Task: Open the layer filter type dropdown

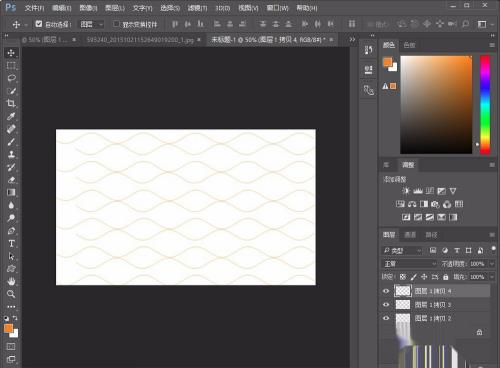Action: click(402, 250)
